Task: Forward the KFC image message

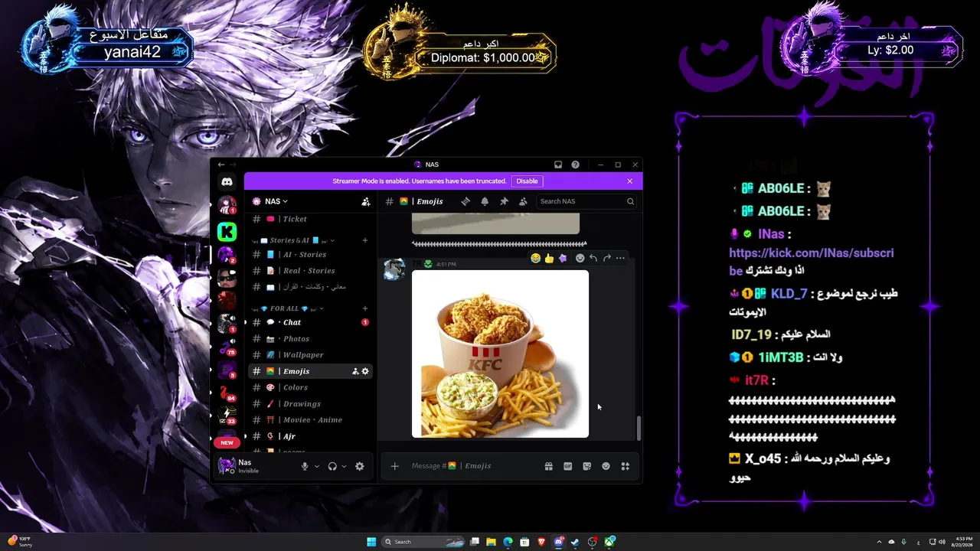Action: point(606,258)
